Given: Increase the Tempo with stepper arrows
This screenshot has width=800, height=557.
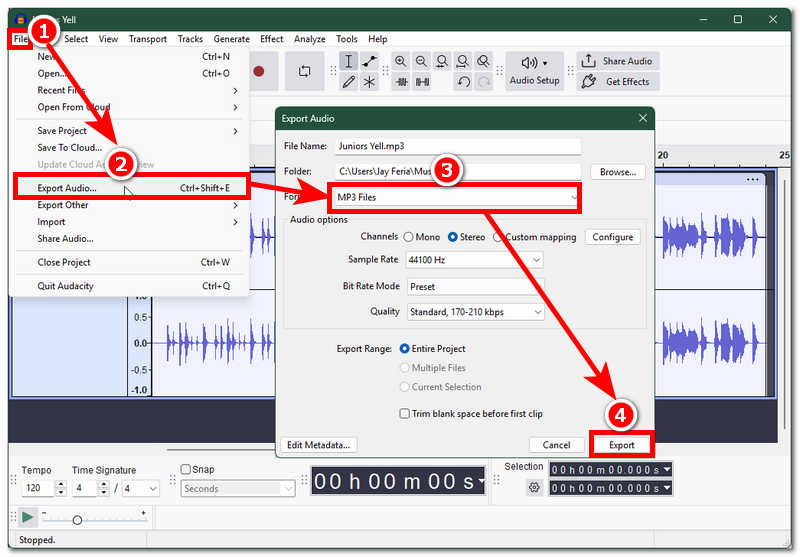Looking at the screenshot, I should [61, 484].
